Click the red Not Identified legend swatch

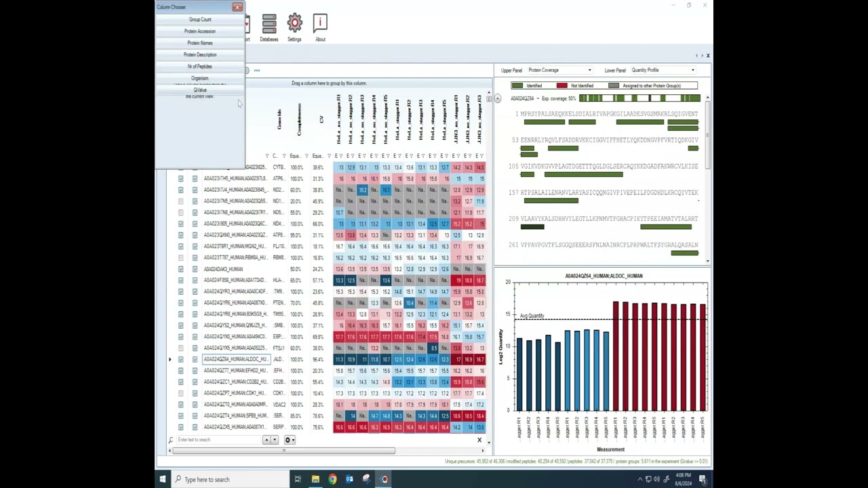point(561,85)
